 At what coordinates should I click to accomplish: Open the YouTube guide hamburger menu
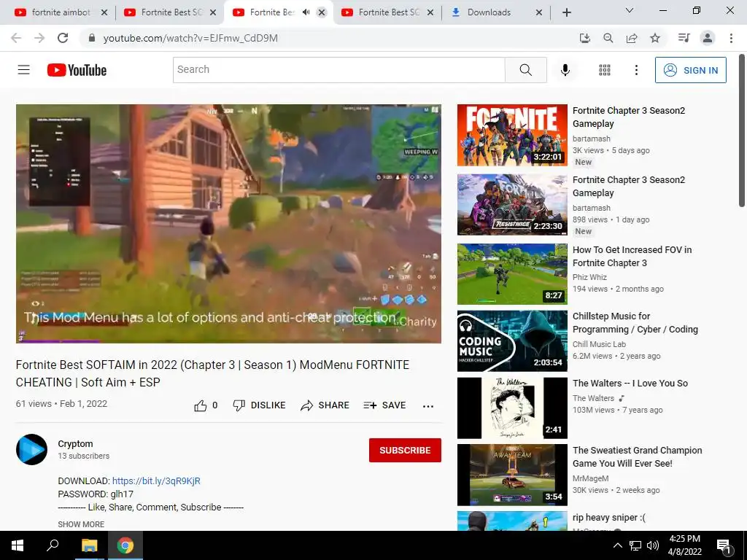click(x=24, y=70)
